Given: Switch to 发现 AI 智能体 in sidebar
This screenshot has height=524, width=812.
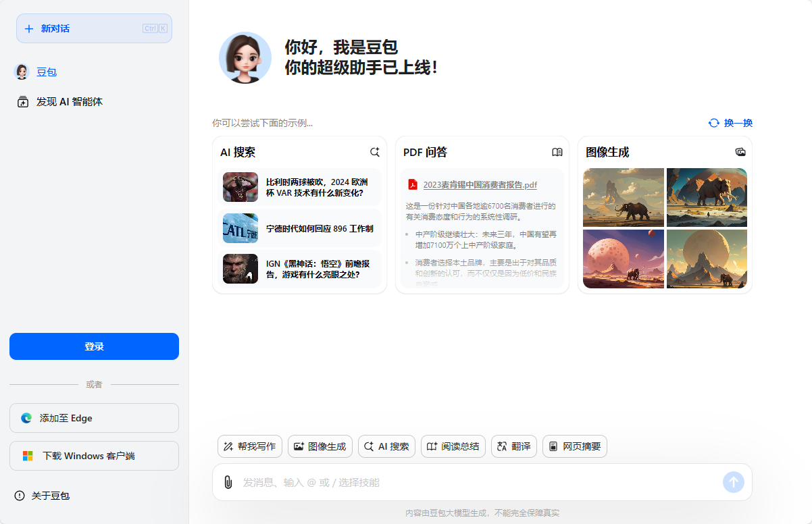Looking at the screenshot, I should tap(68, 101).
